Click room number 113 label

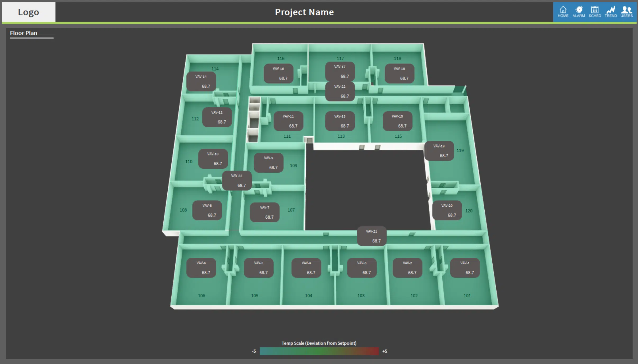click(341, 136)
